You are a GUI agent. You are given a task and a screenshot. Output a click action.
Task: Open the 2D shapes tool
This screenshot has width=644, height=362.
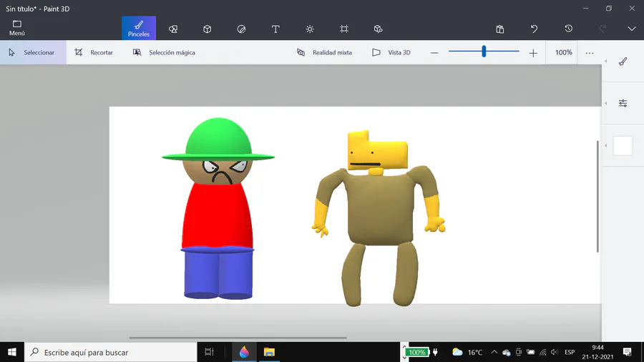click(x=172, y=29)
